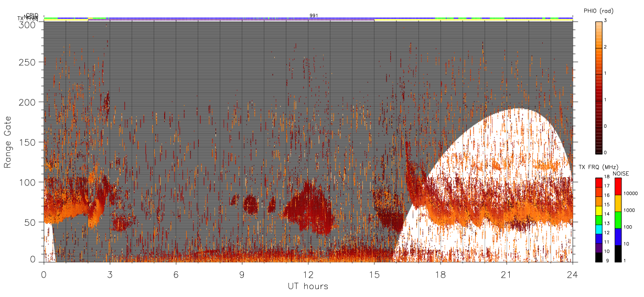Click the blue NOISE swatch between 10 and 100
Viewport: 644px width, 297px height.
[618, 237]
